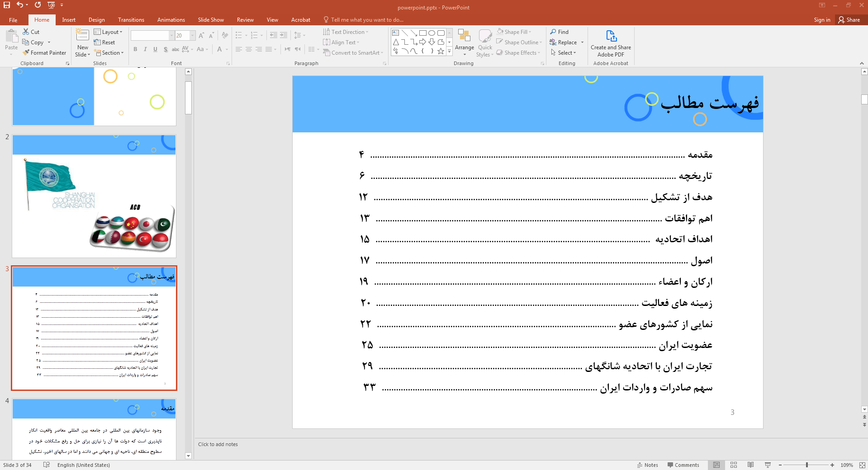Toggle Italic formatting
868x470 pixels.
point(145,49)
